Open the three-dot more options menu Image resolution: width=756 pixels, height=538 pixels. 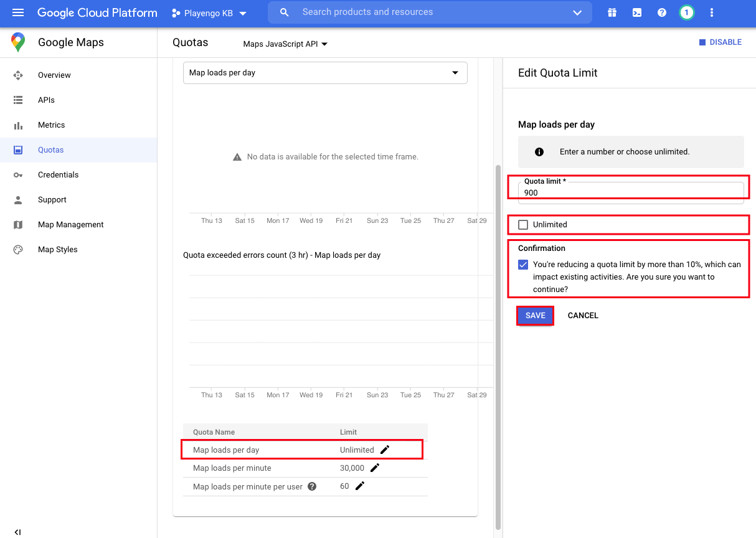pos(712,12)
